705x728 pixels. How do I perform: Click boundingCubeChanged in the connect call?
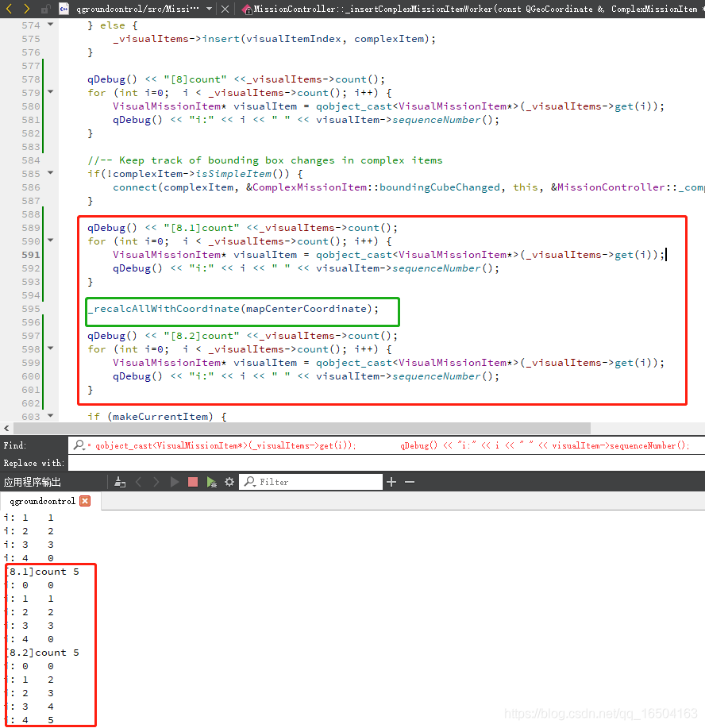click(440, 187)
